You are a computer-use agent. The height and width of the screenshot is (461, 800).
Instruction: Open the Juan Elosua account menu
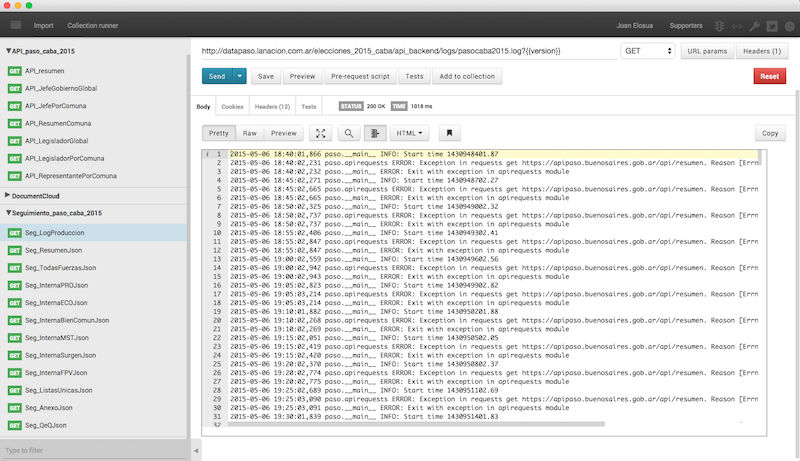pos(634,25)
